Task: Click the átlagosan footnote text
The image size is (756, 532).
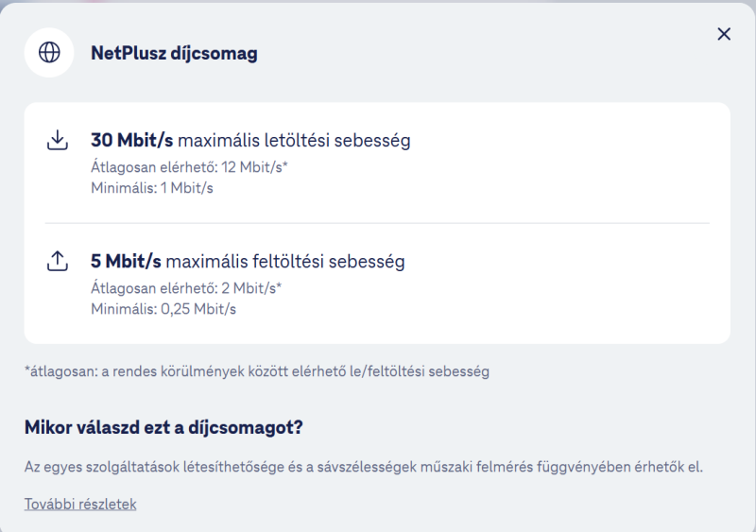Action: tap(257, 371)
